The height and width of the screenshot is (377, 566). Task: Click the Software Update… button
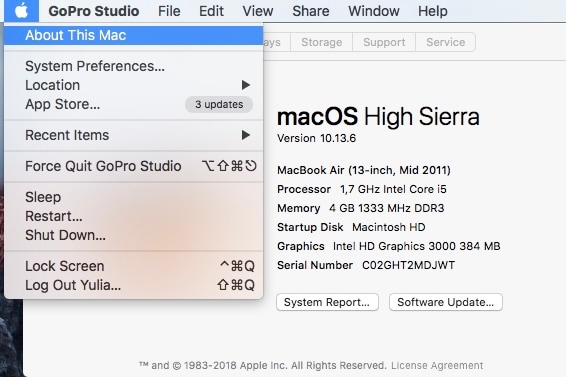click(446, 302)
